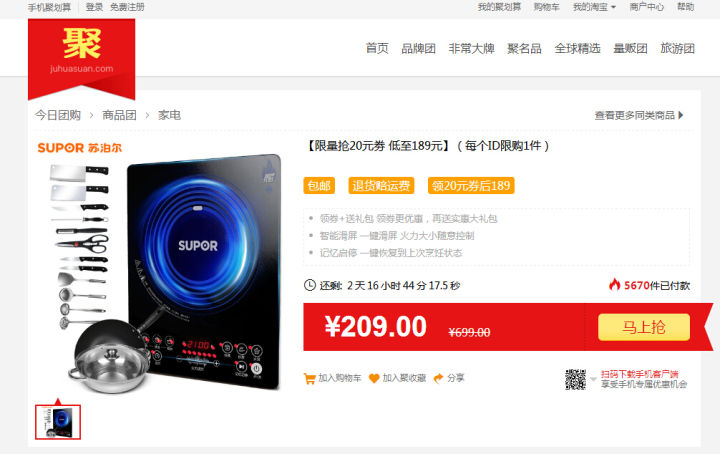
Task: Click the heart icon for 加入聚收藏
Action: point(374,379)
